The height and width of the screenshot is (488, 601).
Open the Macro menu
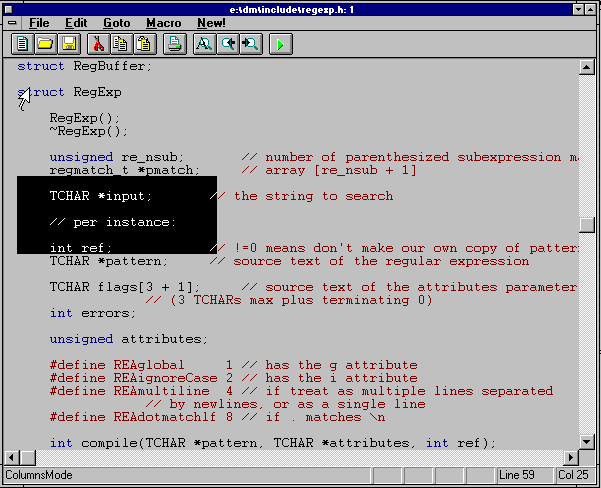click(164, 23)
